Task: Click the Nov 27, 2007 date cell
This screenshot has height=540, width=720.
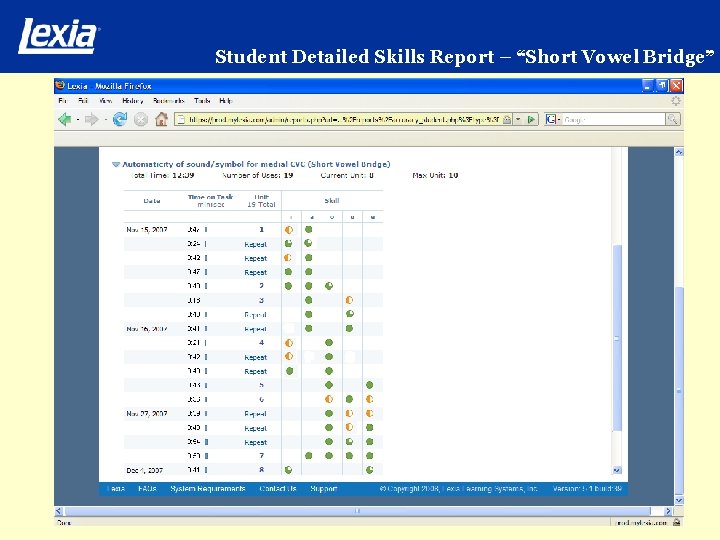Action: point(147,414)
